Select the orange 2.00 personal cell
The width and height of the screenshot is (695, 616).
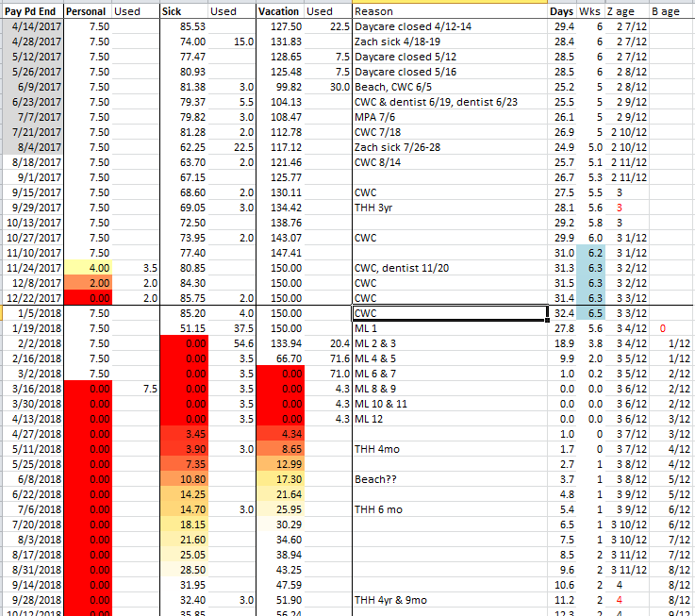tap(88, 283)
